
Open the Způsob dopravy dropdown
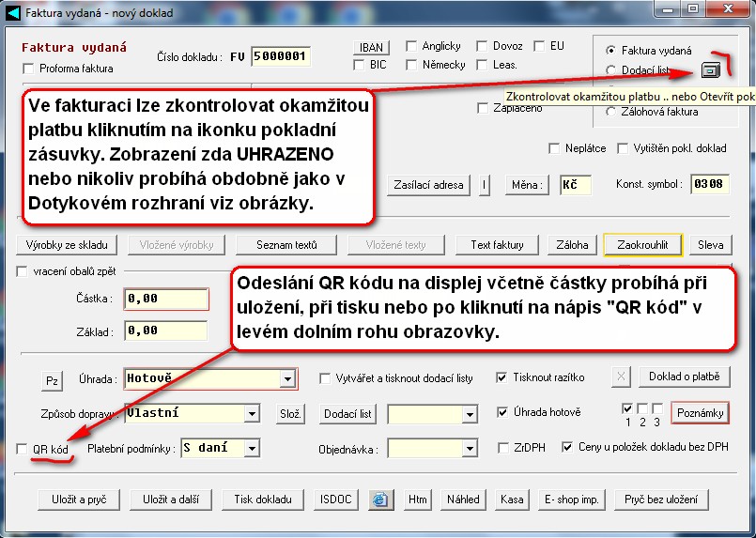tap(252, 413)
